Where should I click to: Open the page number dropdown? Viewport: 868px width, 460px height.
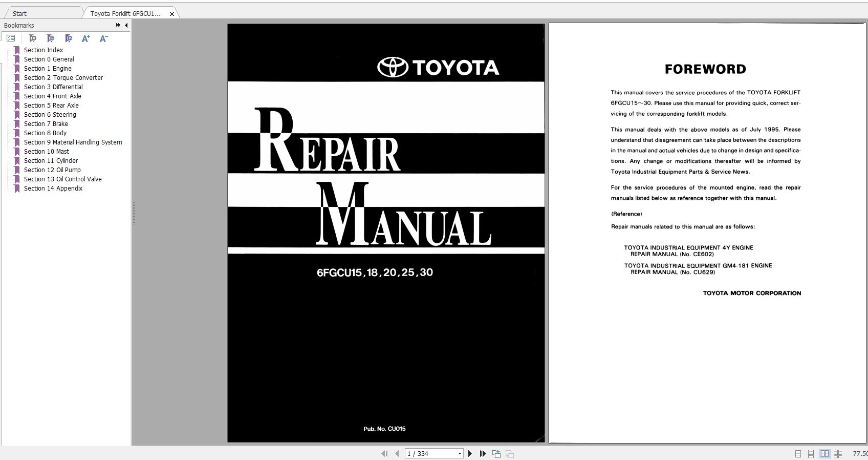pos(460,453)
